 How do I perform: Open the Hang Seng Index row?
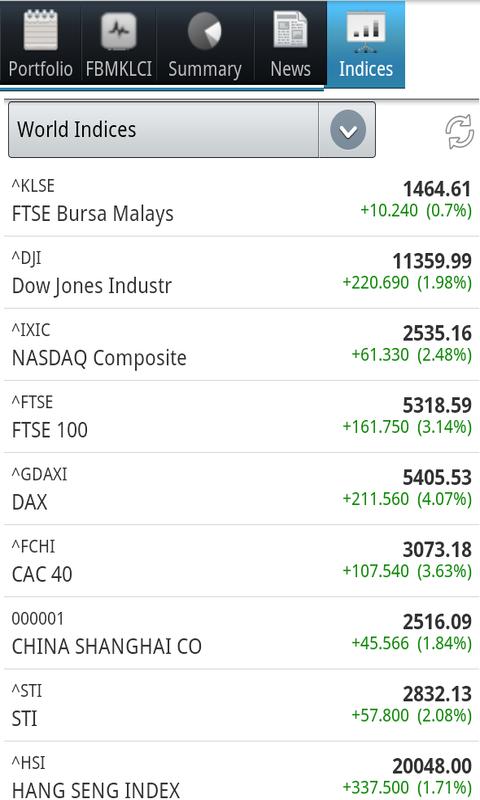241,771
